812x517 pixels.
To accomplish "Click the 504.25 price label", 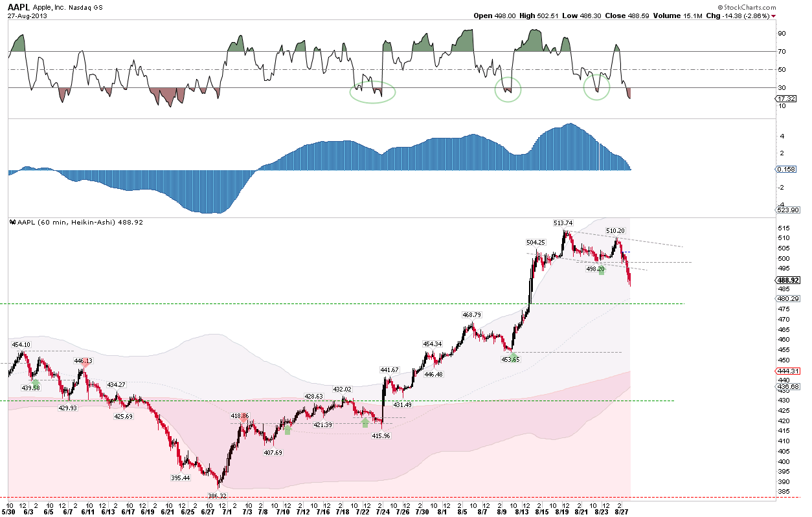I will [x=536, y=242].
